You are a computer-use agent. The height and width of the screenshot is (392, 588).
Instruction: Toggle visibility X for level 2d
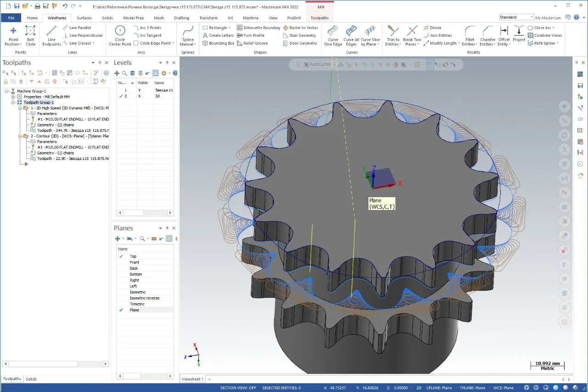click(x=139, y=96)
